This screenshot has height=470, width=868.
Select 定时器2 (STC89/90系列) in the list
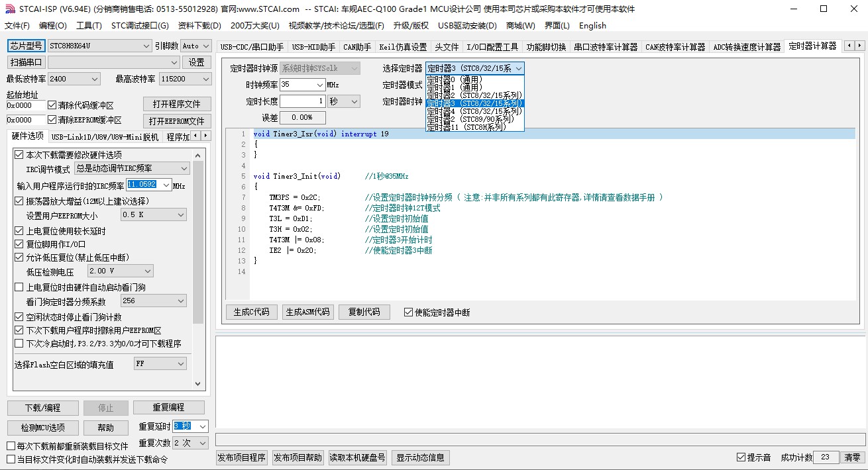point(474,119)
